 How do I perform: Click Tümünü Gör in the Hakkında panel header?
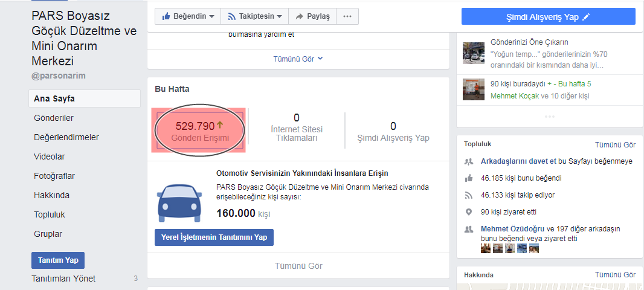(615, 275)
